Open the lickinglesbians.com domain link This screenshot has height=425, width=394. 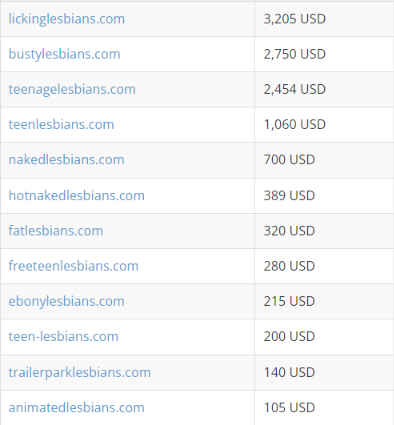pos(67,19)
